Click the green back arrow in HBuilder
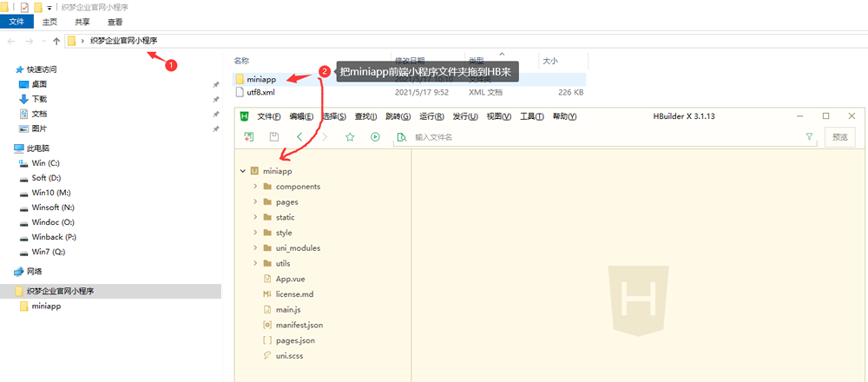The width and height of the screenshot is (868, 382). pos(299,137)
